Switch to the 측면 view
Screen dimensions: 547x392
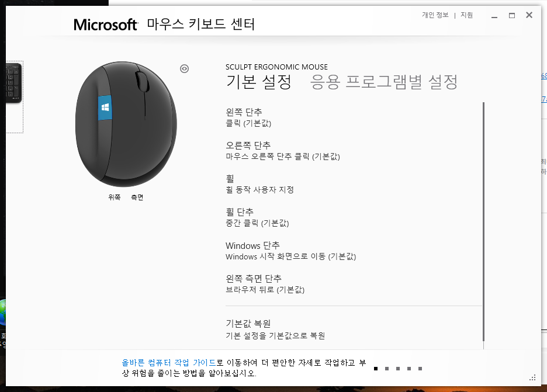coord(137,197)
